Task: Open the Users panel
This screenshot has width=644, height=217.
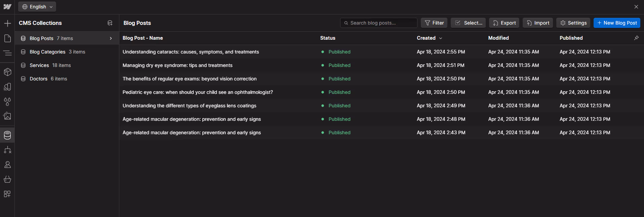Action: click(7, 165)
